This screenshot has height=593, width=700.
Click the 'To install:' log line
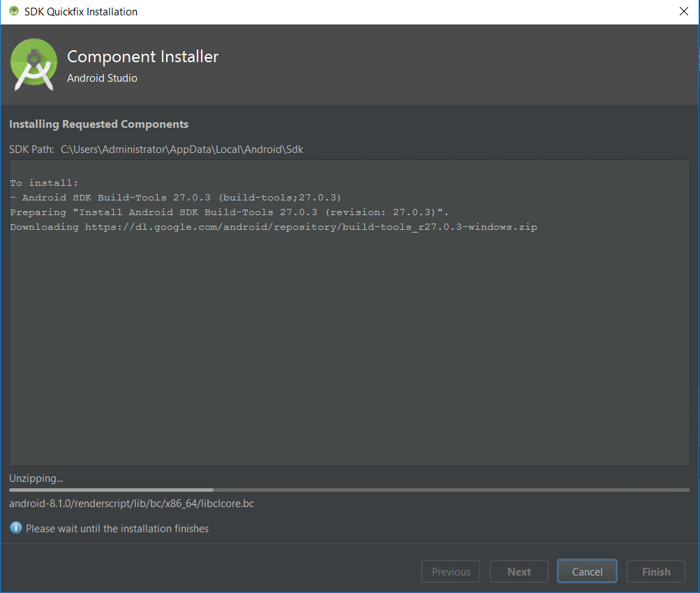44,183
